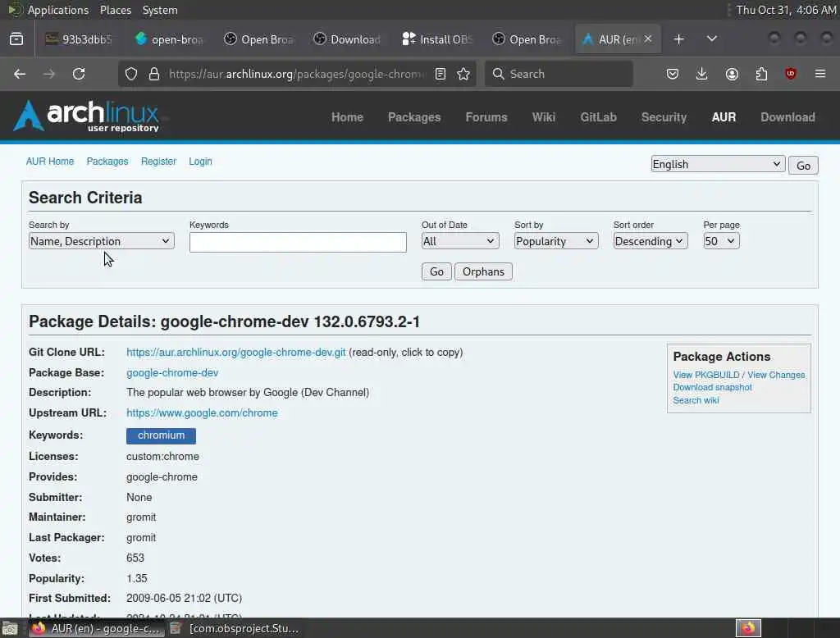Open AUR Home link
The width and height of the screenshot is (840, 638).
tap(50, 162)
